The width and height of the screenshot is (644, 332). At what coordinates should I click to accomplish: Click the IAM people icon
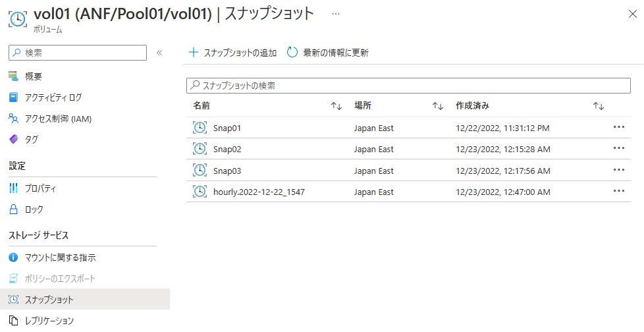tap(14, 119)
